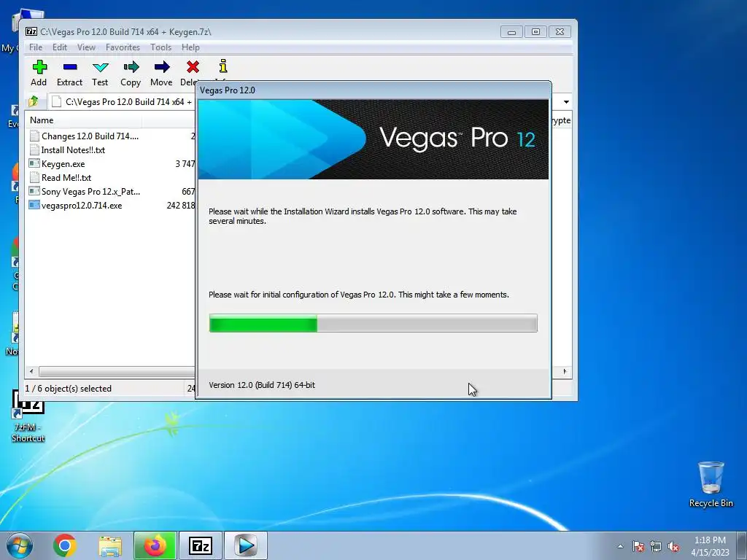
Task: Open the Edit menu in 7-Zip
Action: 60,47
